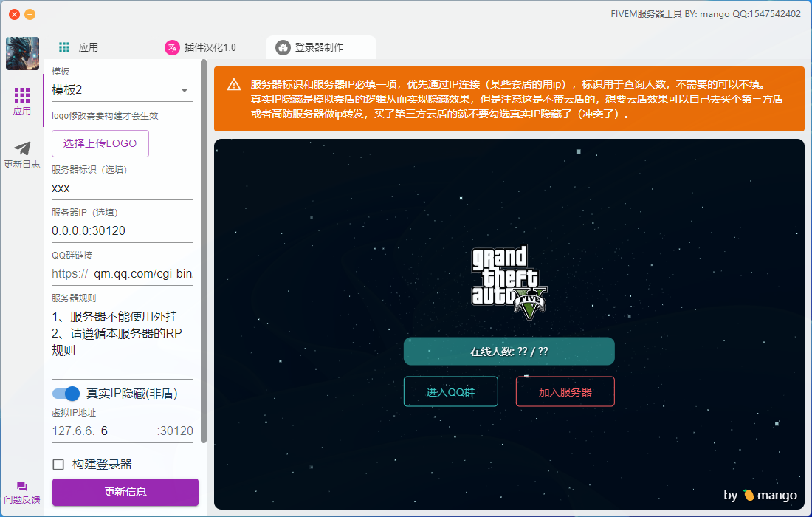812x517 pixels.
Task: Click the ':30120' port suffix text
Action: (175, 431)
